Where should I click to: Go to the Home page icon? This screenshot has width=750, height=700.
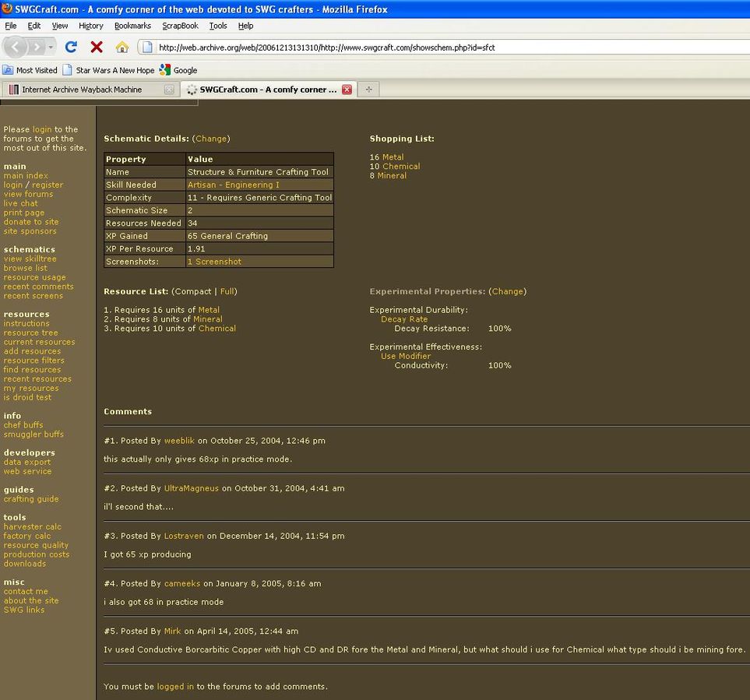point(121,47)
